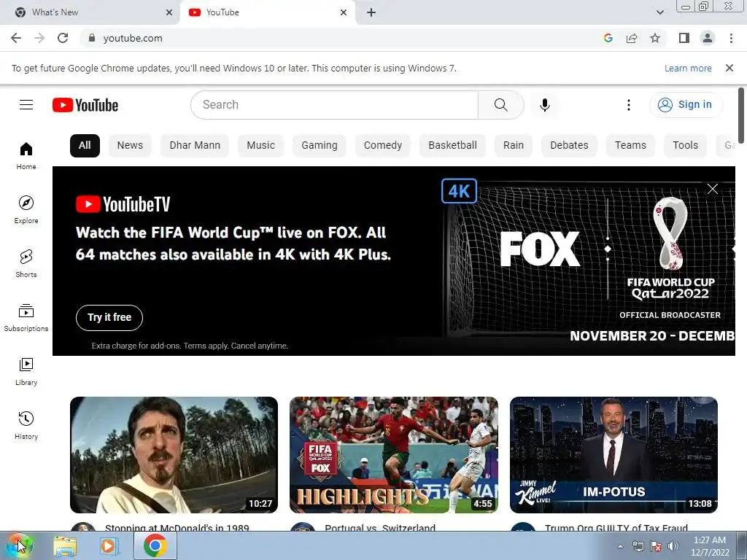Close the YouTube tab

pos(344,13)
